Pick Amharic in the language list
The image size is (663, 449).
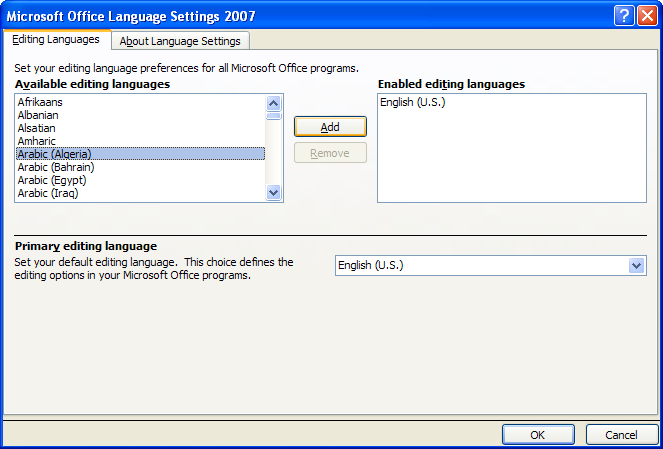coord(141,141)
